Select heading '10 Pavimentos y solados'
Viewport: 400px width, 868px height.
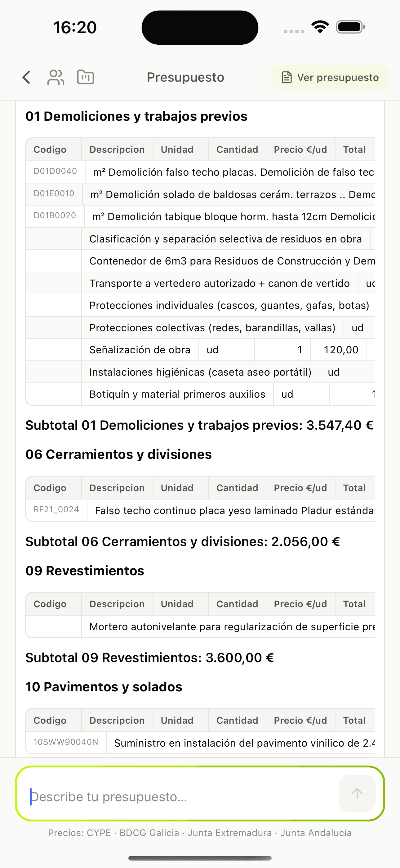[104, 687]
